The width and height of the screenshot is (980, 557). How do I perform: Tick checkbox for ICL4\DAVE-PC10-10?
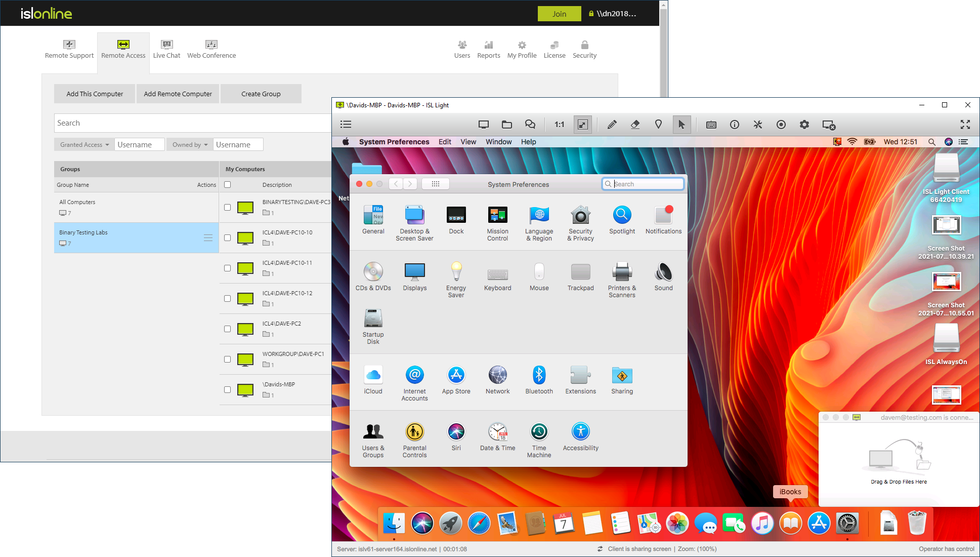coord(228,237)
